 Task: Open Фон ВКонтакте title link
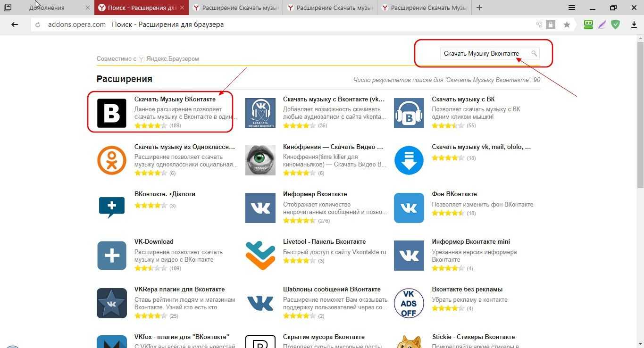pyautogui.click(x=454, y=194)
